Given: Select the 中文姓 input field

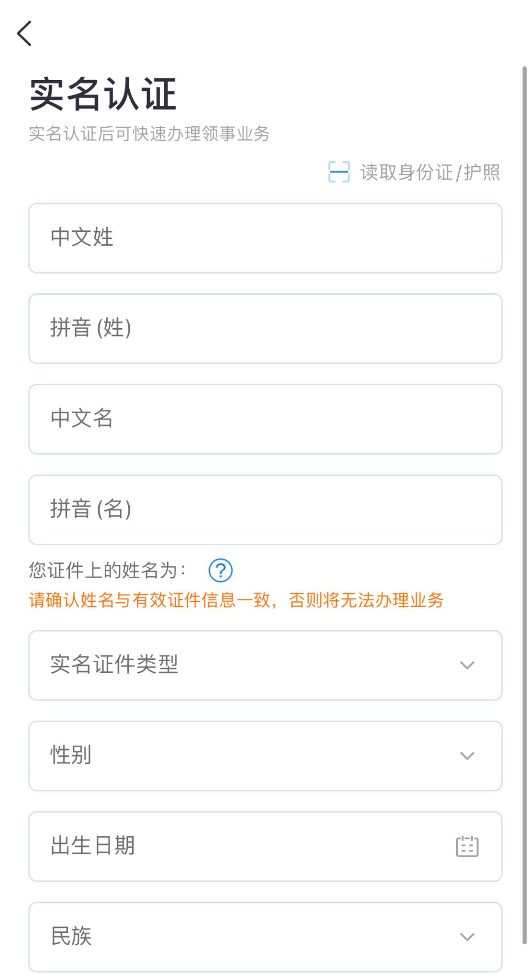Looking at the screenshot, I should [x=265, y=238].
